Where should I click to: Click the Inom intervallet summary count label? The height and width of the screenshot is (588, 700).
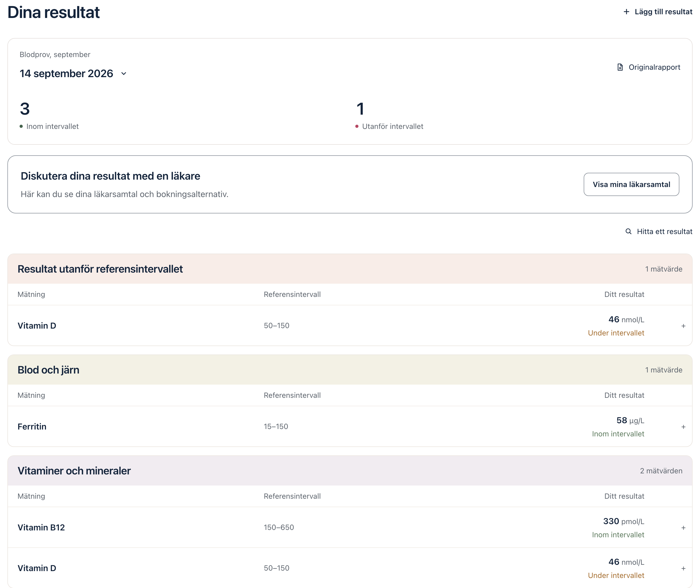(52, 126)
